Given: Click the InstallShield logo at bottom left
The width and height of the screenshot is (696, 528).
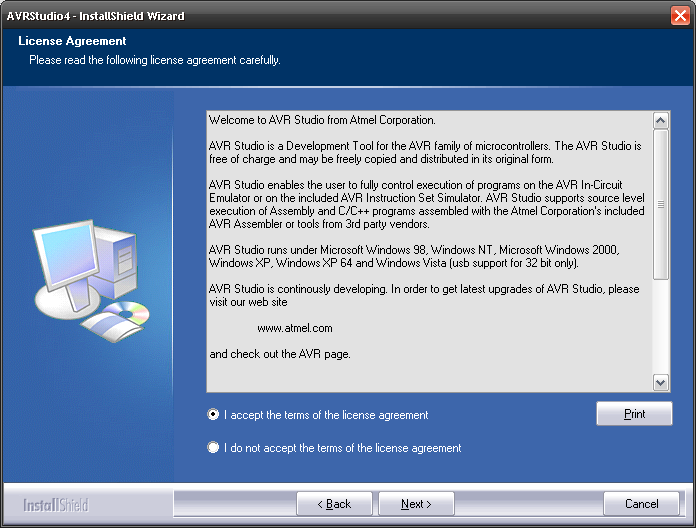Looking at the screenshot, I should [x=56, y=505].
